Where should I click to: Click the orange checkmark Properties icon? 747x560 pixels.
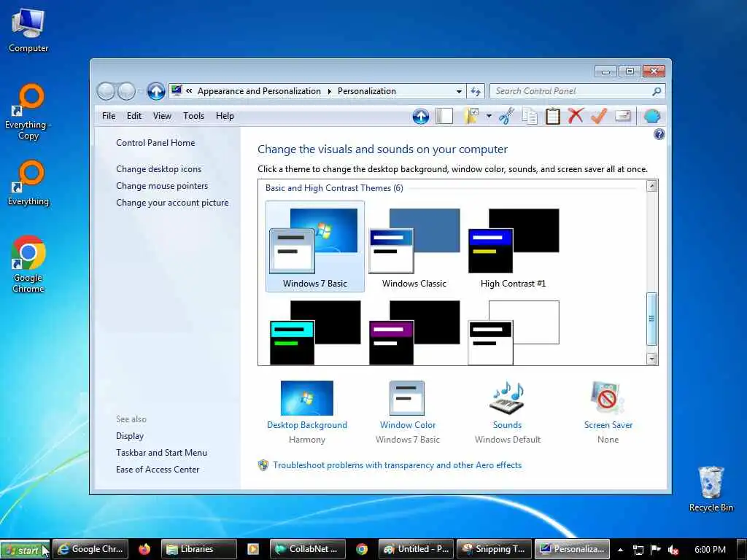599,116
